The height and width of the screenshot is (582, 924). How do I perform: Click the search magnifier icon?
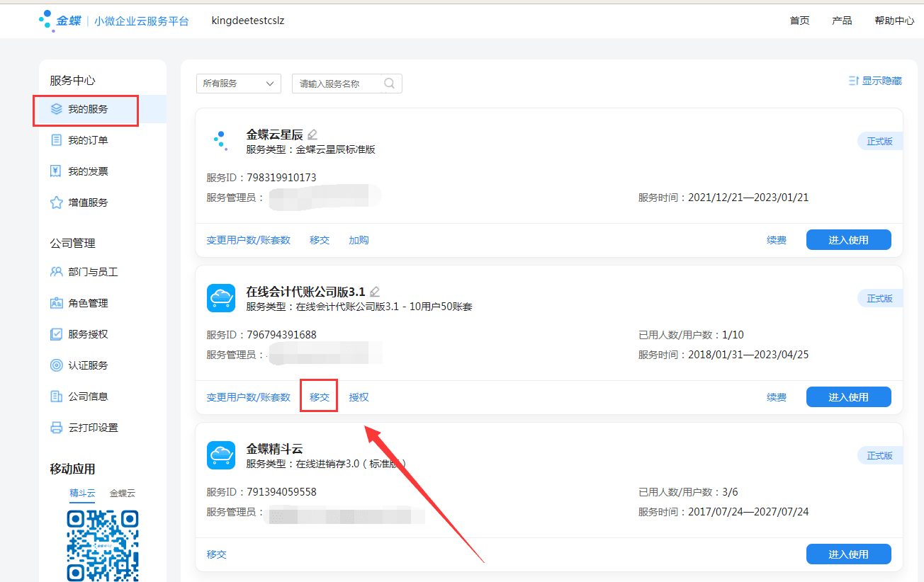(x=390, y=84)
